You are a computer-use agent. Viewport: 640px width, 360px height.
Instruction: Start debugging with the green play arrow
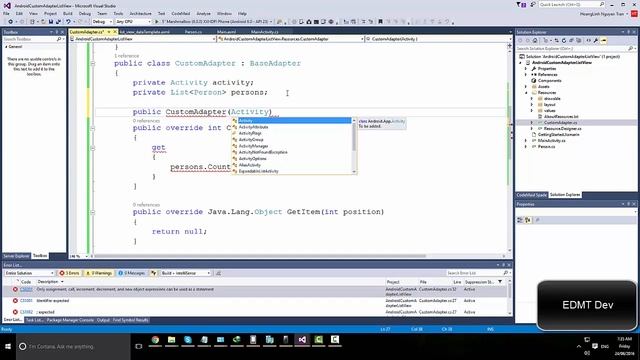[157, 22]
